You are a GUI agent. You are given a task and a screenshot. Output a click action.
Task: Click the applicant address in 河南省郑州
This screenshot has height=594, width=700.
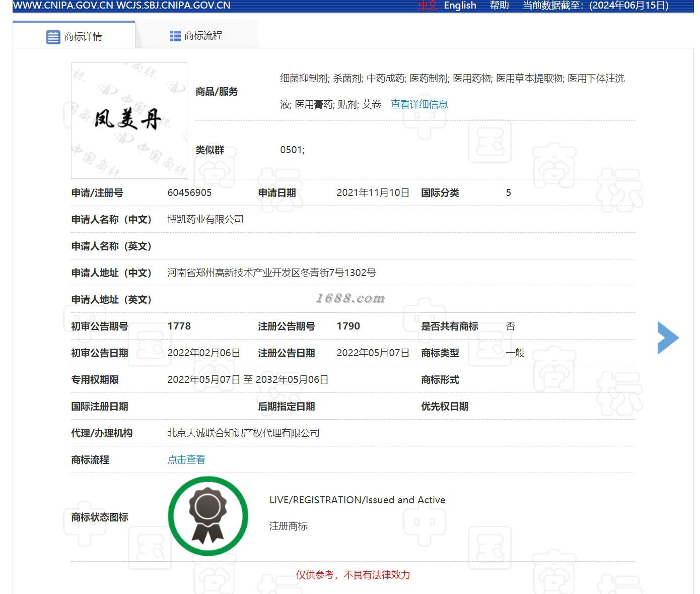pyautogui.click(x=271, y=273)
